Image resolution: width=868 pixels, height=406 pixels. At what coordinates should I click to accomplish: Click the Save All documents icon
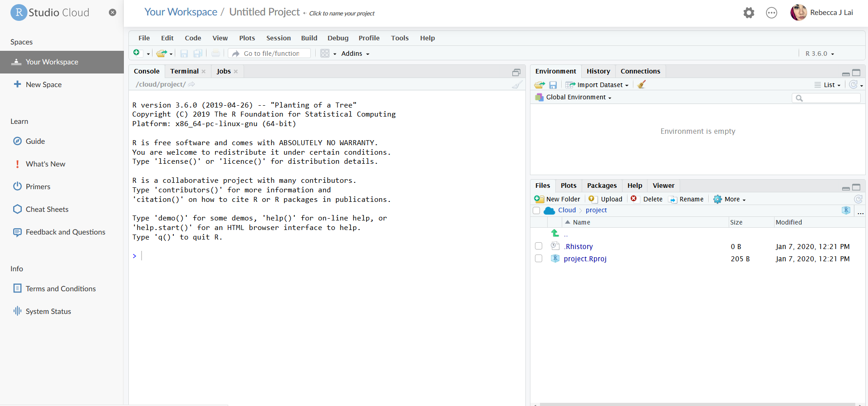[x=198, y=54]
